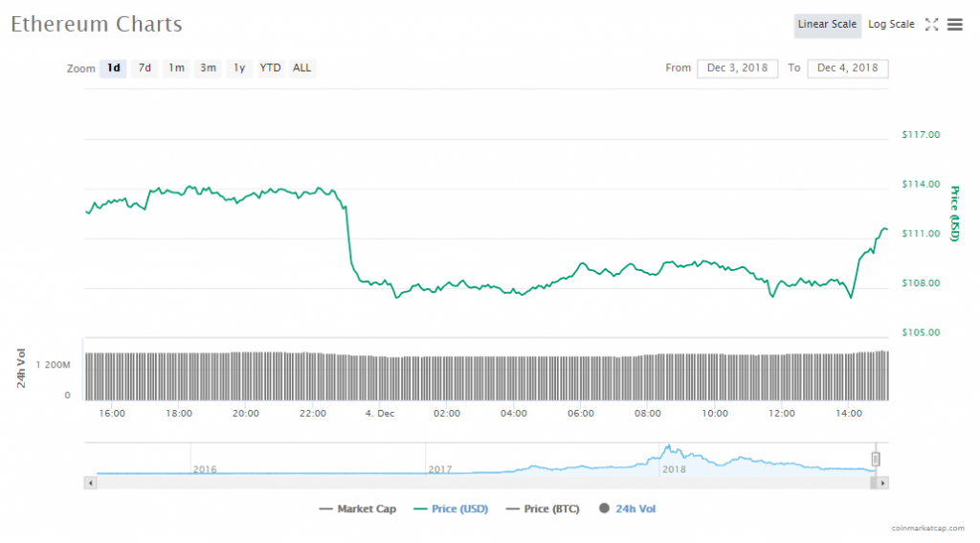The image size is (980, 543).
Task: Select the 1d zoom range
Action: 114,68
